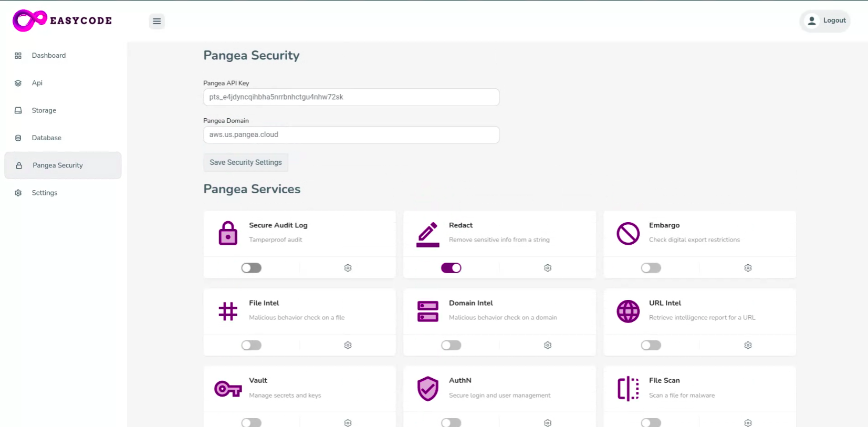Screen dimensions: 868x427
Task: Click into the Pangea API Key field
Action: click(351, 97)
